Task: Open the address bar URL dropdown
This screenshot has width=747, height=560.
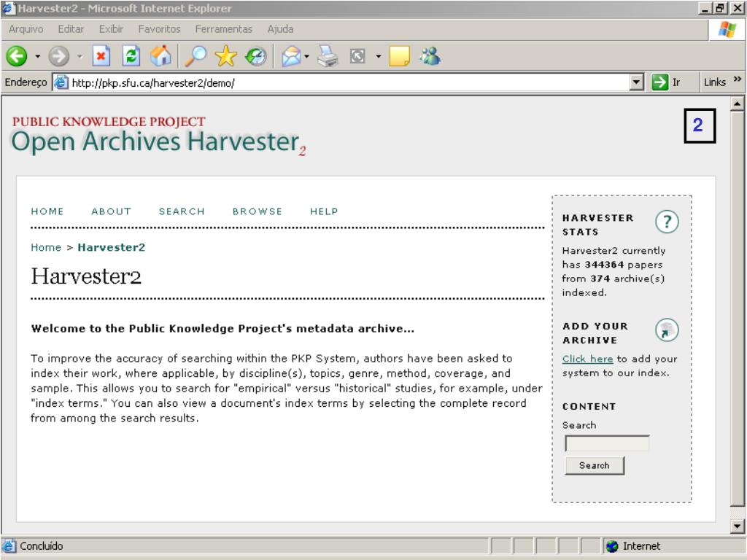Action: coord(637,82)
